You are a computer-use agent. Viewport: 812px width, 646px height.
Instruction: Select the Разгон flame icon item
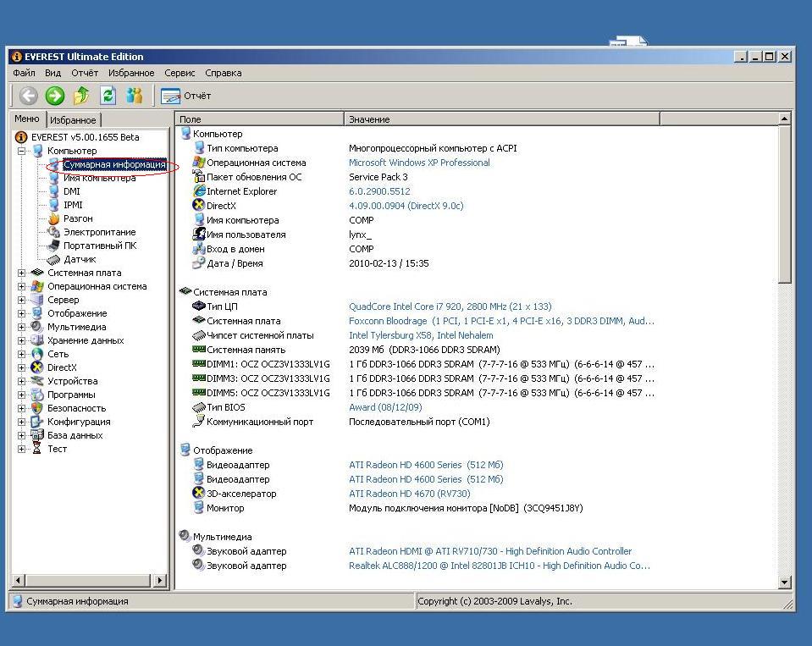tap(78, 218)
